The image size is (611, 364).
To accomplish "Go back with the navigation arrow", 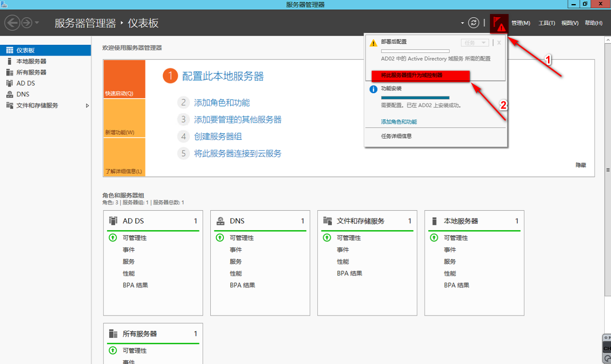I will (12, 23).
